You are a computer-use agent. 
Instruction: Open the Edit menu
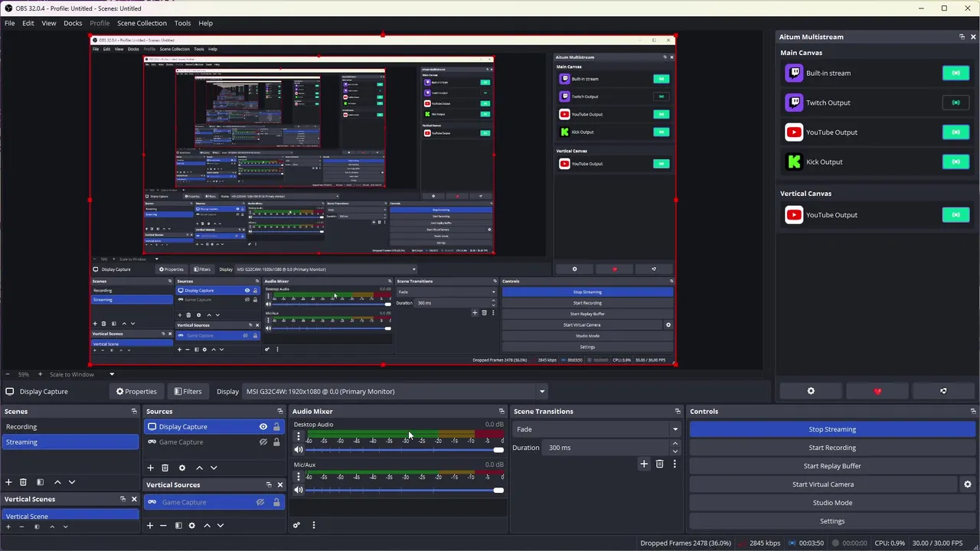[28, 23]
